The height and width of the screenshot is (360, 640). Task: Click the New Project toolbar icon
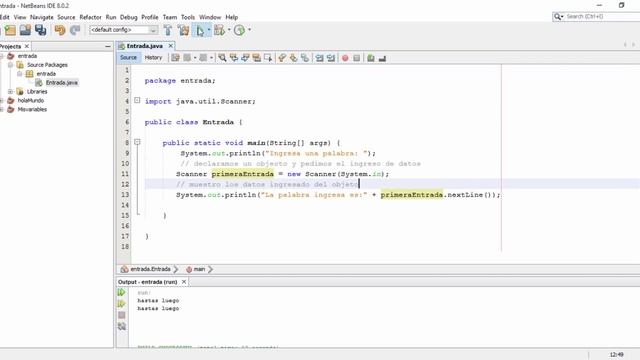(10, 30)
